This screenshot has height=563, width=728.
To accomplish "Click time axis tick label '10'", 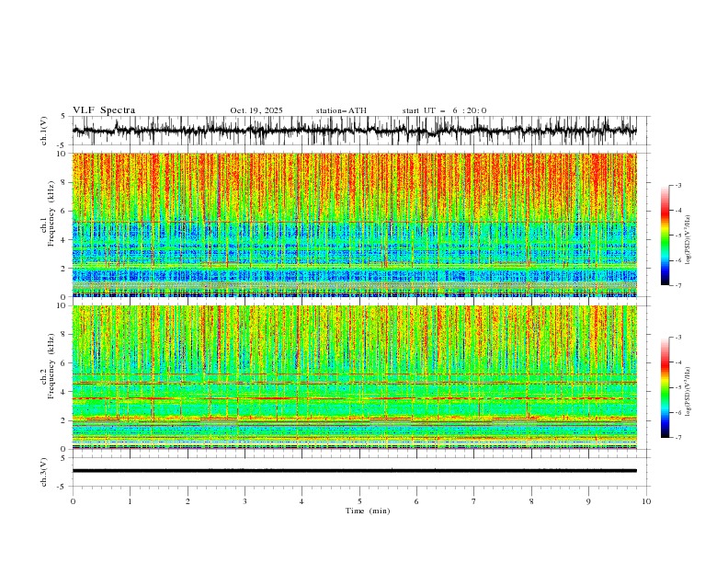I will coord(646,501).
